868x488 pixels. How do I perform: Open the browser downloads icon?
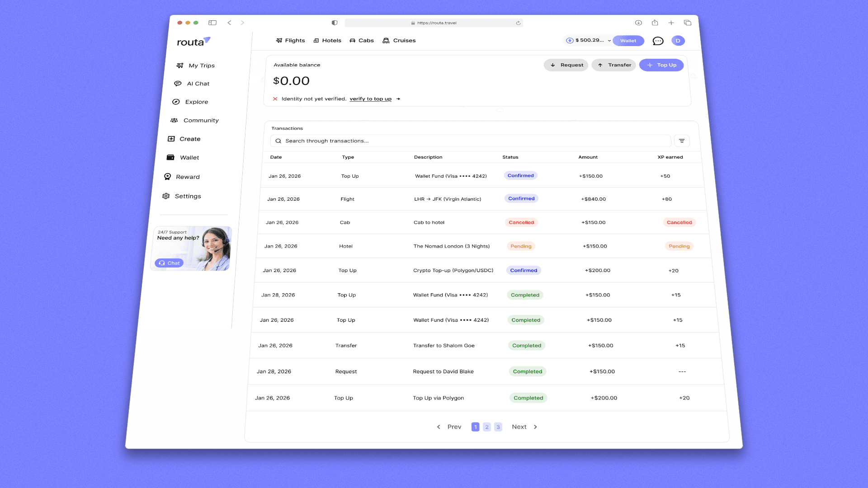(x=638, y=23)
